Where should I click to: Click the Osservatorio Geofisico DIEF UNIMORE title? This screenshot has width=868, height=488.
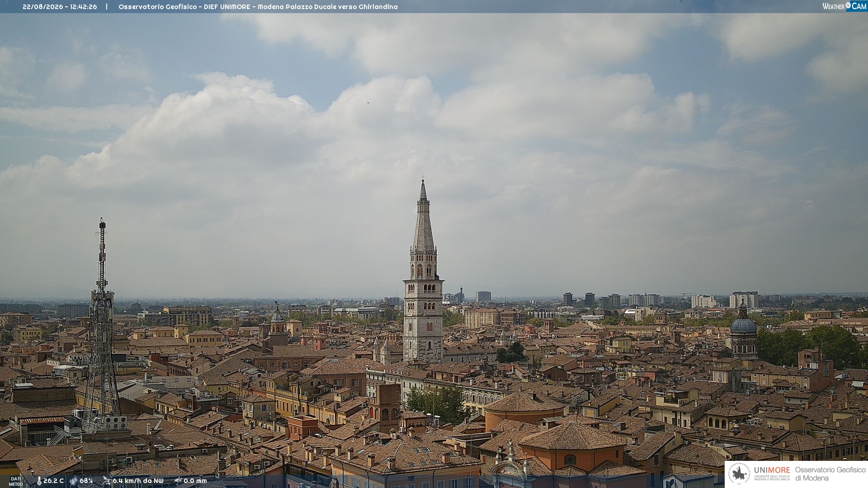pyautogui.click(x=184, y=7)
